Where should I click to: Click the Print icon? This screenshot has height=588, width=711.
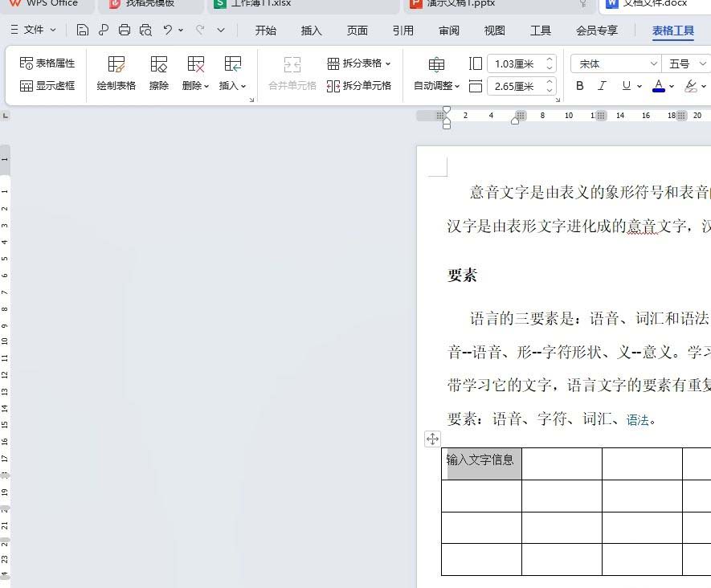125,31
